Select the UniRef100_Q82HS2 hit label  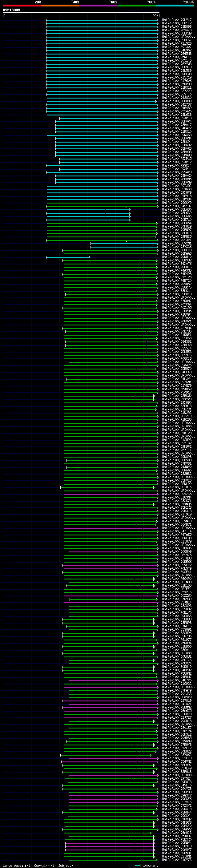click(x=176, y=474)
